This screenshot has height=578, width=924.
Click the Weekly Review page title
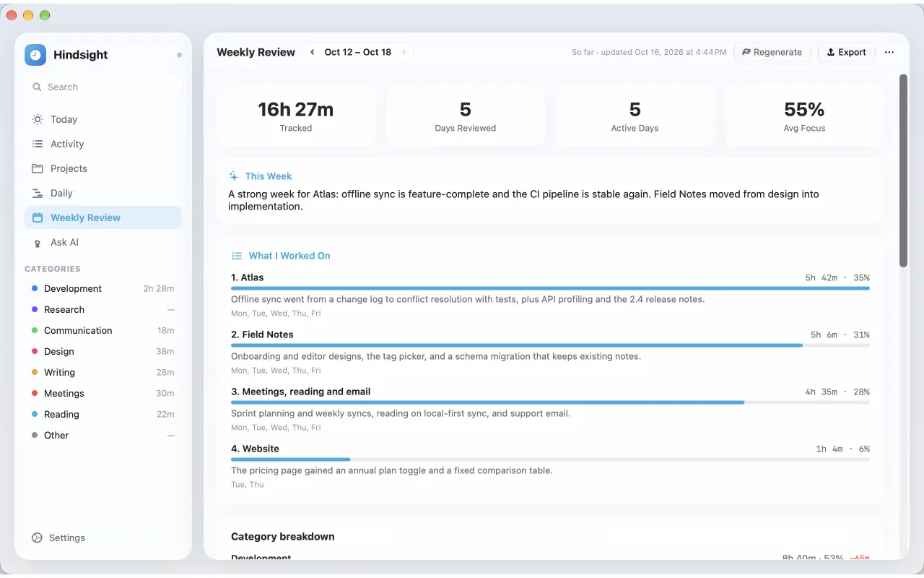pyautogui.click(x=256, y=52)
